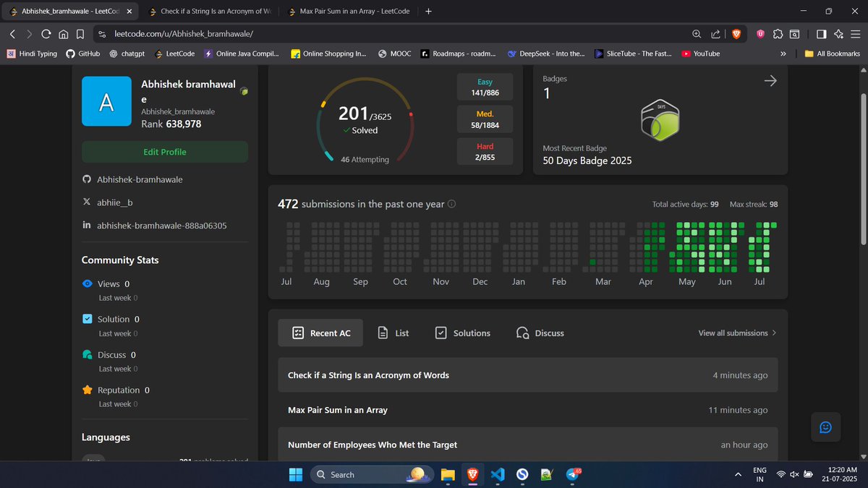
Task: Open the zoom magnifier icon in address bar
Action: [x=697, y=34]
